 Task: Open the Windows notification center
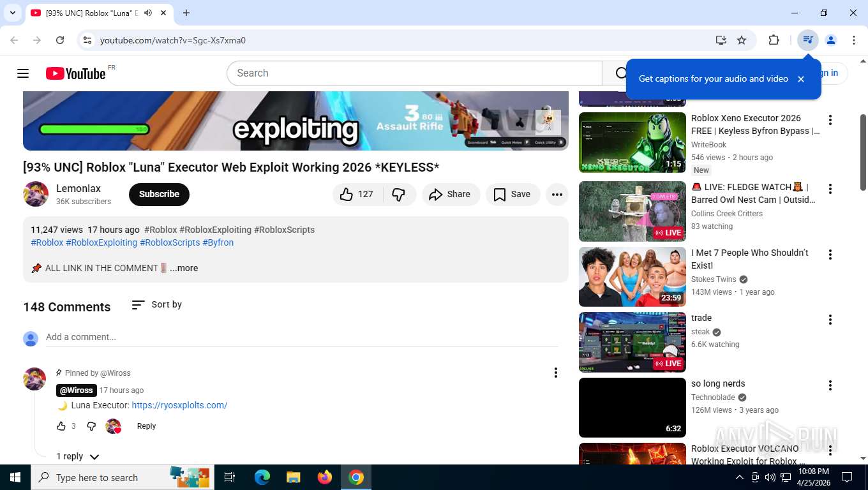[847, 477]
